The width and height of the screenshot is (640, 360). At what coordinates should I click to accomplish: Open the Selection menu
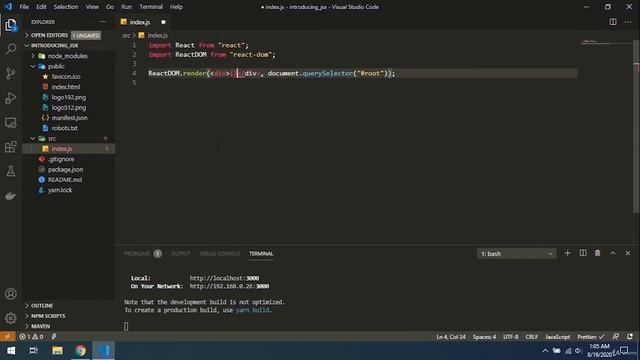66,7
